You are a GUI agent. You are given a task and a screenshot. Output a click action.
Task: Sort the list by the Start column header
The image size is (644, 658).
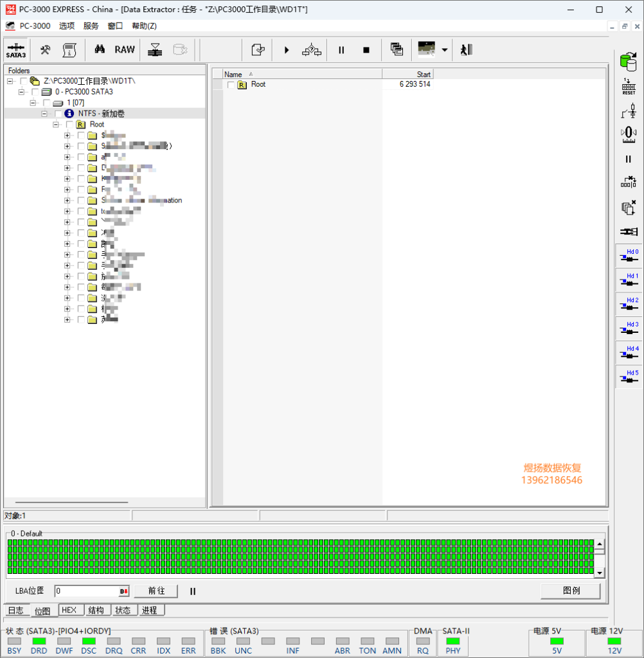tap(407, 75)
